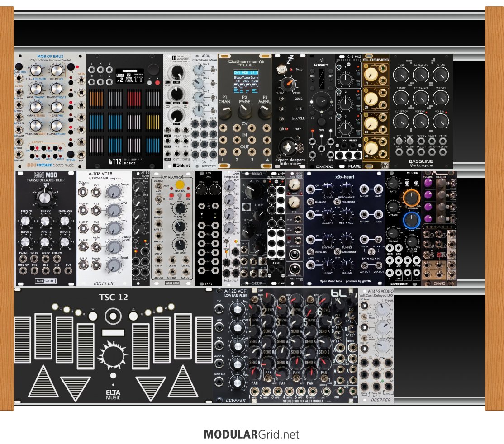Toggle the Hi-Z switch on little mikey

pyautogui.click(x=281, y=109)
